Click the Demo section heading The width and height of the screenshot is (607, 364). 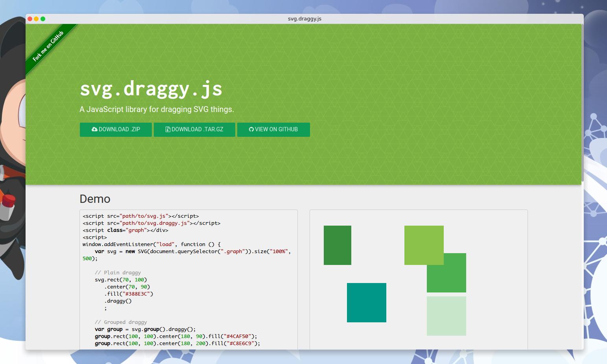(94, 199)
